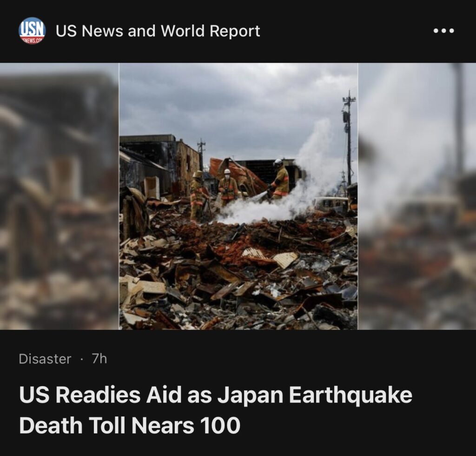Tap the USN circular publisher logo
This screenshot has width=476, height=456.
(32, 31)
